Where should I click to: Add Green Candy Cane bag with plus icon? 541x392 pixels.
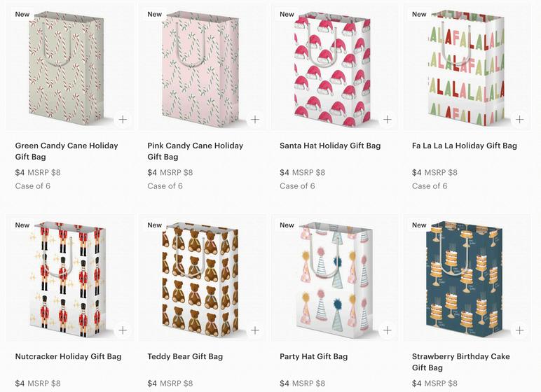coord(123,120)
